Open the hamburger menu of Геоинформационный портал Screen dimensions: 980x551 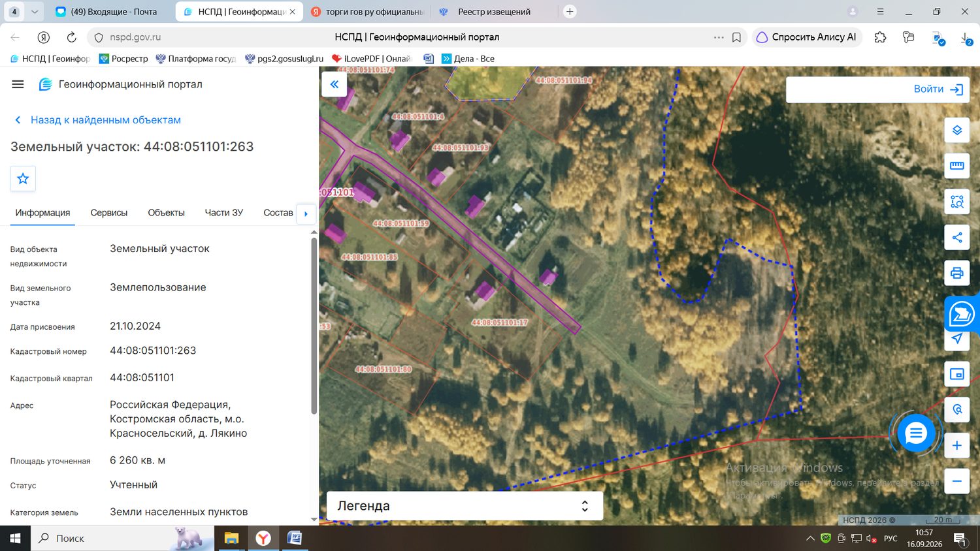coord(18,84)
